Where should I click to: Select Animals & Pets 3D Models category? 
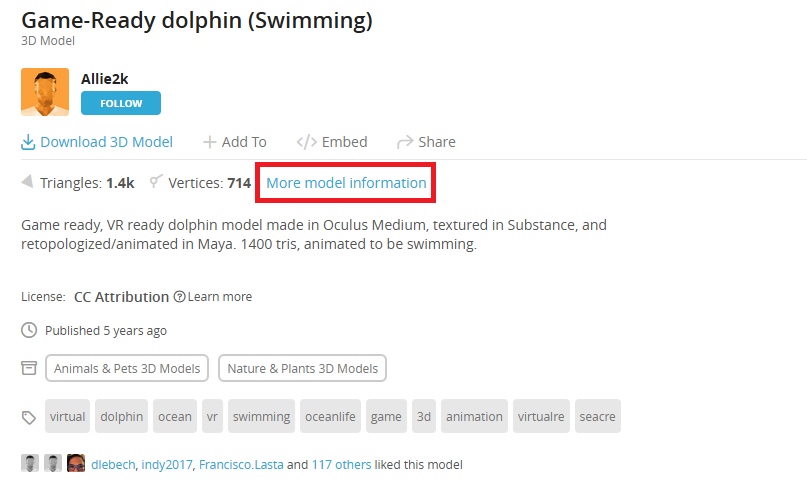tap(127, 368)
